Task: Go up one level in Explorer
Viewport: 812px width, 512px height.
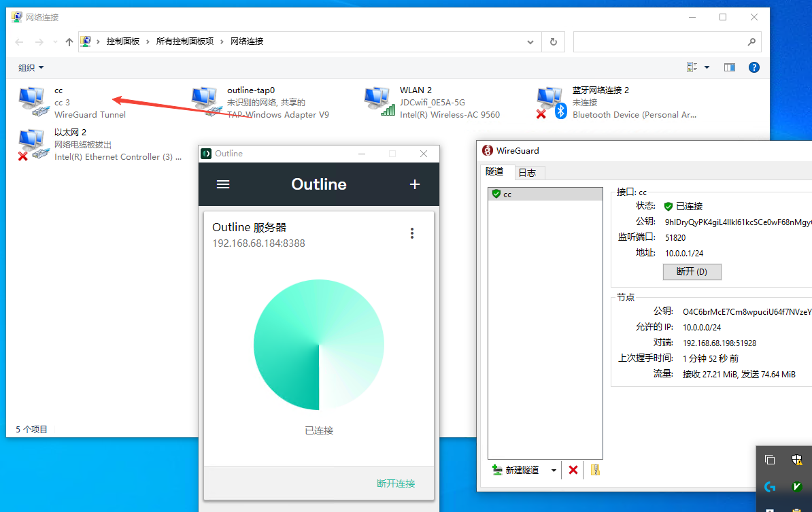Action: [69, 42]
